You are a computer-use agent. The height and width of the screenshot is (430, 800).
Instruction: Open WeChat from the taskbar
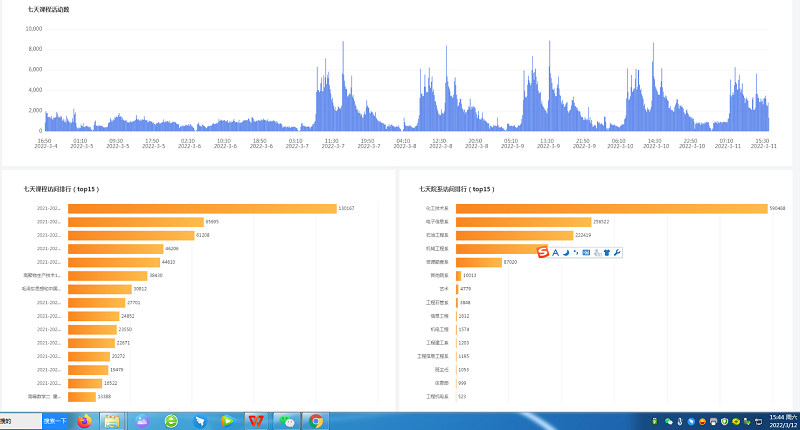(x=287, y=421)
